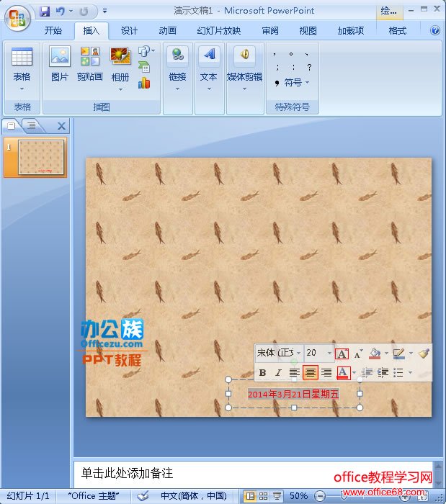
Task: Undo the last action
Action: [x=60, y=12]
